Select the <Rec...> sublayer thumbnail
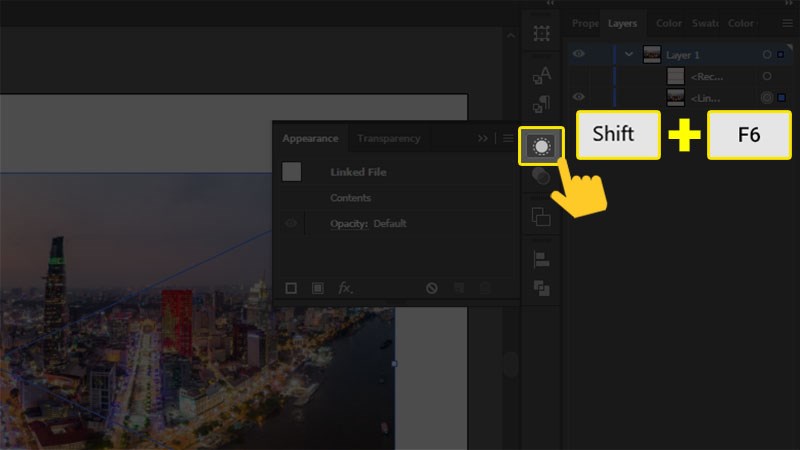 pos(676,76)
